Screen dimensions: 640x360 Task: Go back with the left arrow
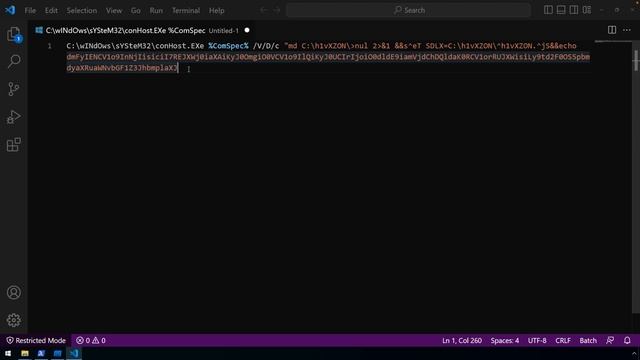[x=264, y=10]
